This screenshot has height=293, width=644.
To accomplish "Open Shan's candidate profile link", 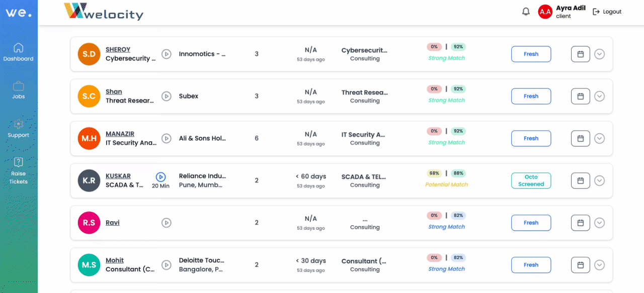I will [x=114, y=91].
